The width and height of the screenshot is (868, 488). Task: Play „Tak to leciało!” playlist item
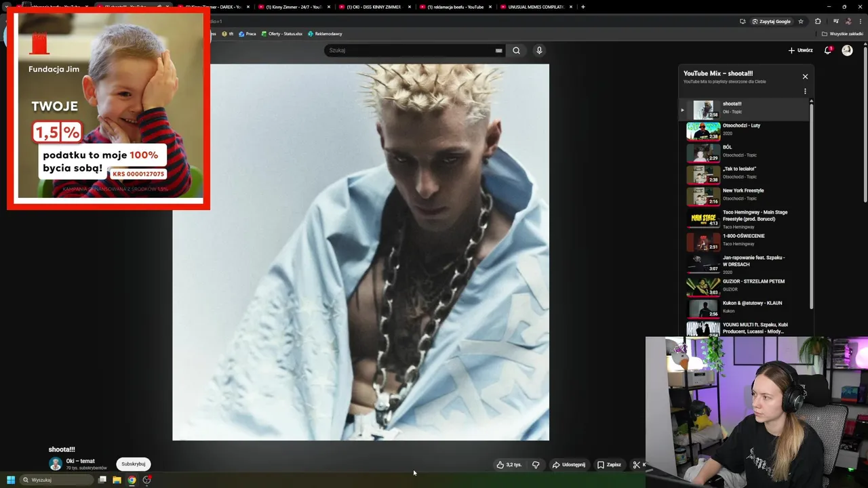tap(743, 174)
